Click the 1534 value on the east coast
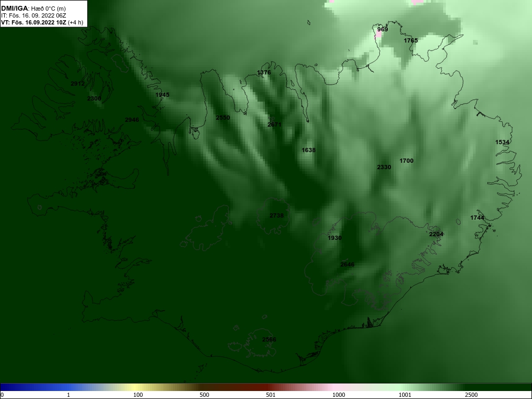The image size is (532, 399). 502,142
